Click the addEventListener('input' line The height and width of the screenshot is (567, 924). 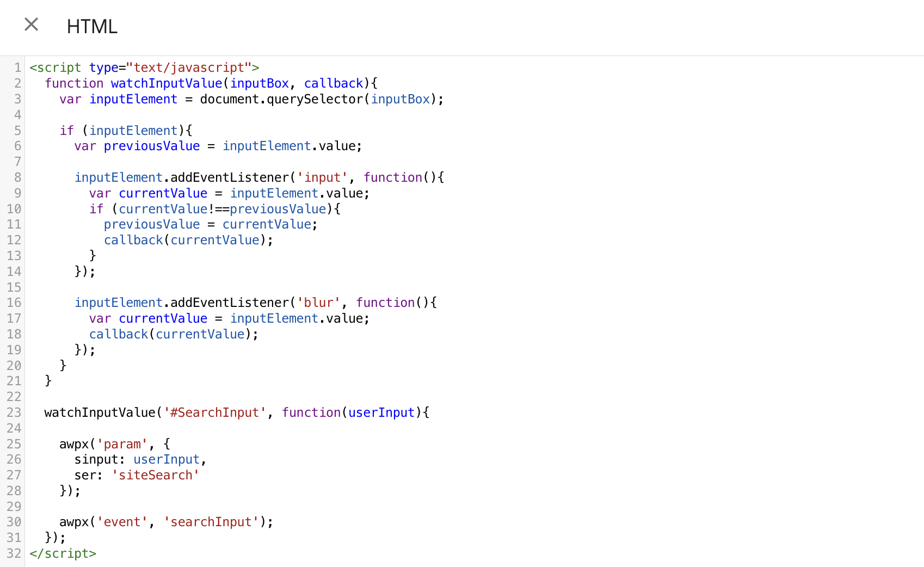(x=259, y=177)
